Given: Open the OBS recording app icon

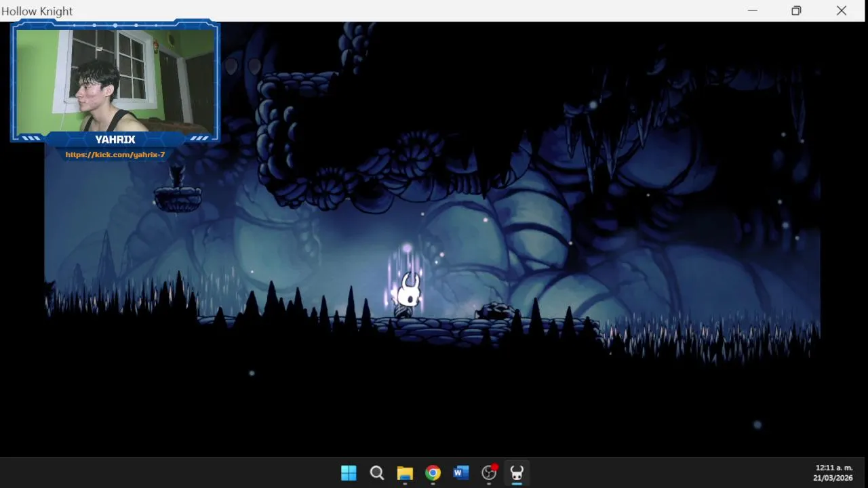Looking at the screenshot, I should click(x=489, y=473).
